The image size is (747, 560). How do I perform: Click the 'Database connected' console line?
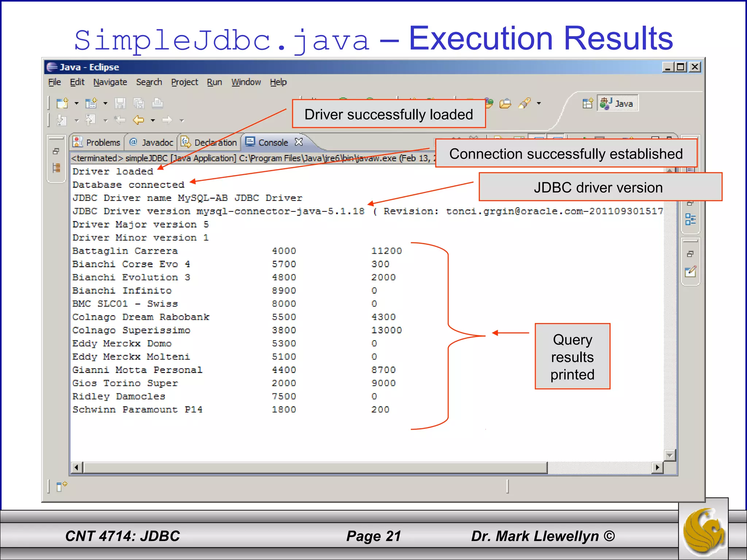128,185
